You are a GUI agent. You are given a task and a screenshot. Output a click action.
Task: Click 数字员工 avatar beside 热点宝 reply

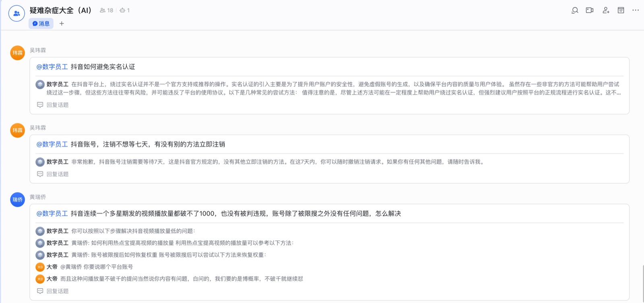40,243
